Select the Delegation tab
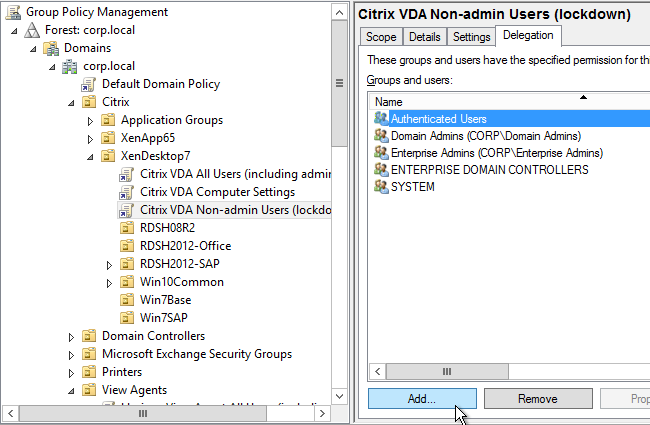 [528, 35]
